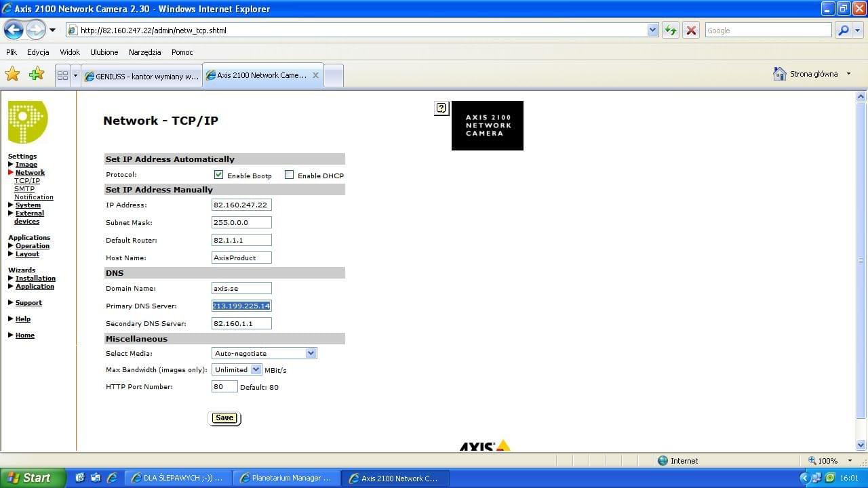Screen dimensions: 868x488
Task: Open the Help link in sidebar
Action: coord(23,319)
